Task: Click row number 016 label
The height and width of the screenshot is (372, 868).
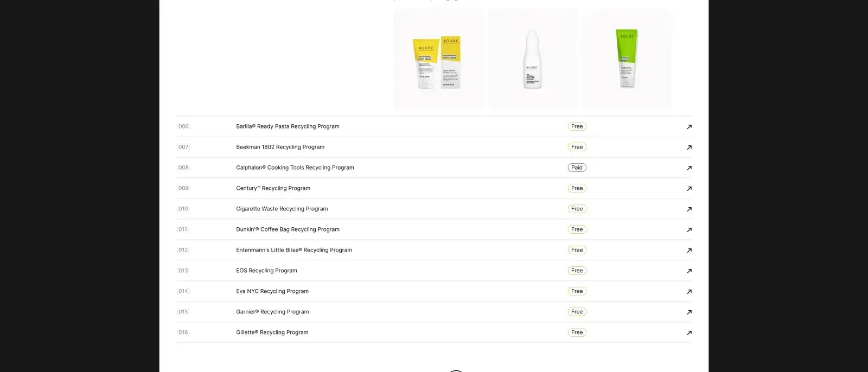Action: 183,332
